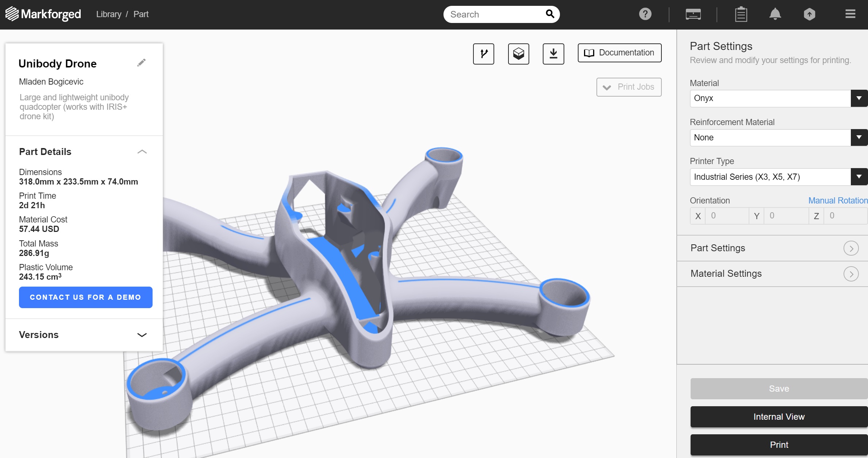Click the upload hexagon icon
The width and height of the screenshot is (868, 458).
809,14
